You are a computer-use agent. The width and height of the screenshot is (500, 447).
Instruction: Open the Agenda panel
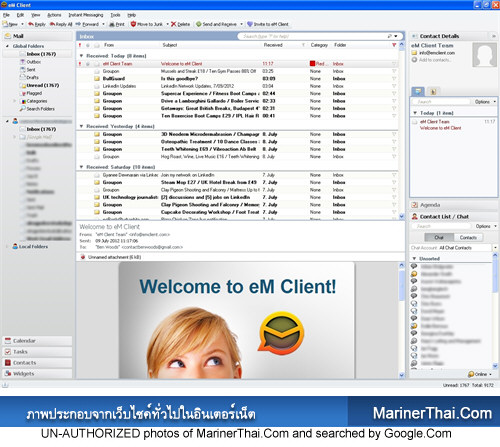coord(453,205)
